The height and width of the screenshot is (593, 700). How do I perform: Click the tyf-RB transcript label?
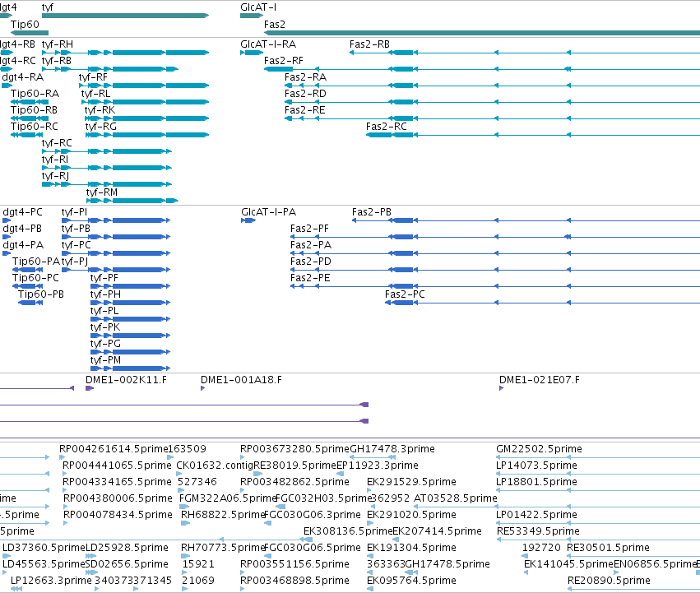[x=56, y=61]
